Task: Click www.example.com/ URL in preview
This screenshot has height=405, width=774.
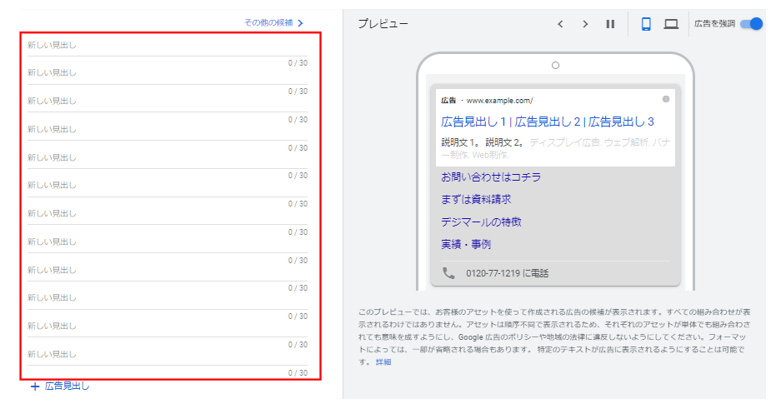Action: [x=500, y=100]
